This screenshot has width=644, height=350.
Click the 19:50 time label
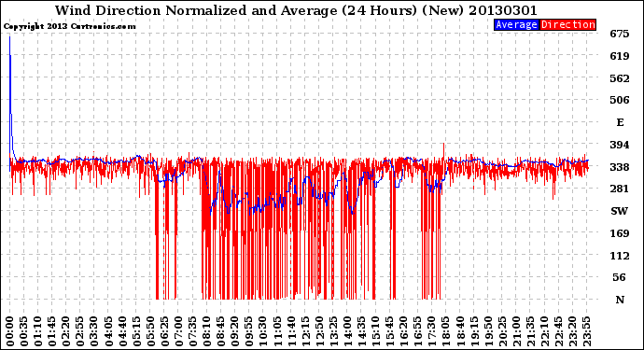[488, 331]
